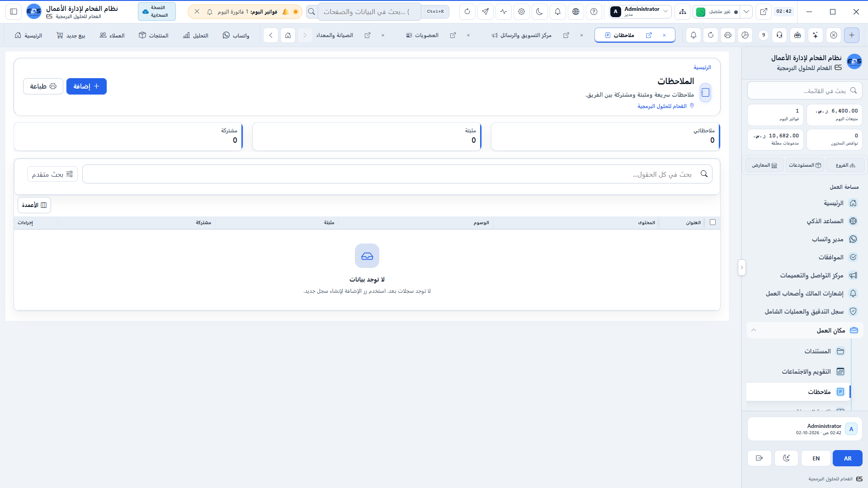Click the logout icon at sidebar bottom
This screenshot has width=868, height=488.
[x=759, y=458]
